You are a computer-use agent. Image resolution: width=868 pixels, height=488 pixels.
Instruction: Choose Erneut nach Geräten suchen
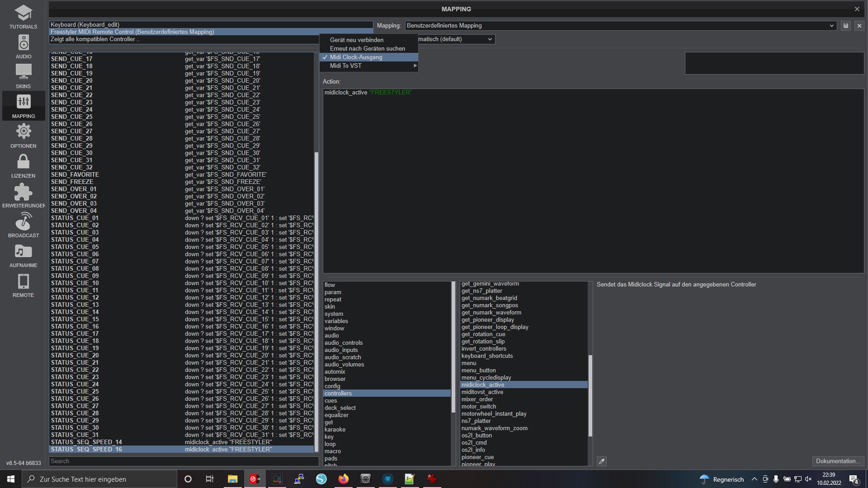pos(367,49)
